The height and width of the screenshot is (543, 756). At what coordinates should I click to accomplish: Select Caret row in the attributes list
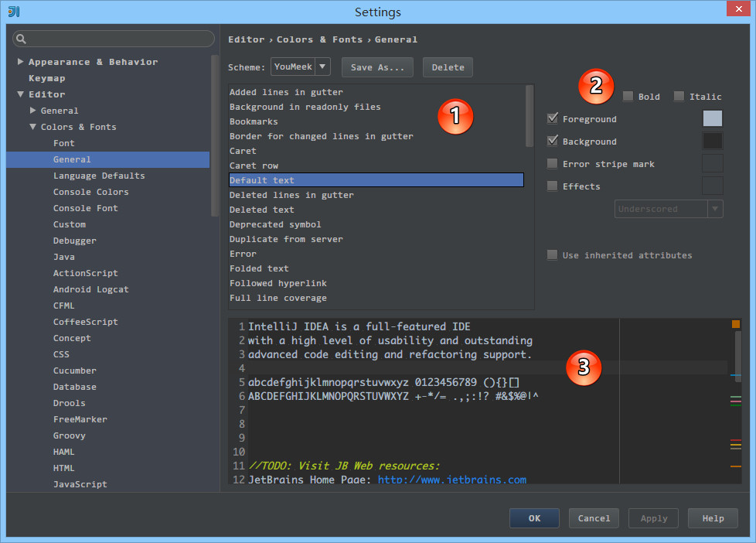tap(254, 166)
